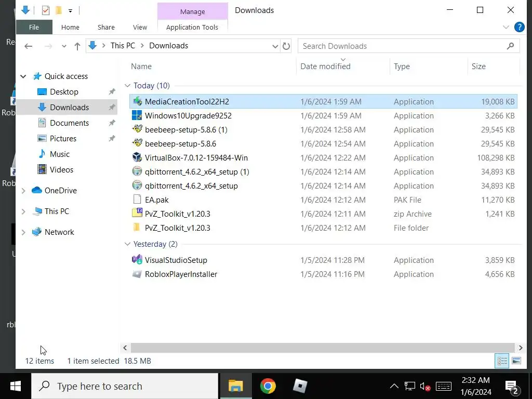Image resolution: width=532 pixels, height=399 pixels.
Task: Click the qbittorrent_4.6.2_x64_setup (1) icon
Action: point(137,171)
